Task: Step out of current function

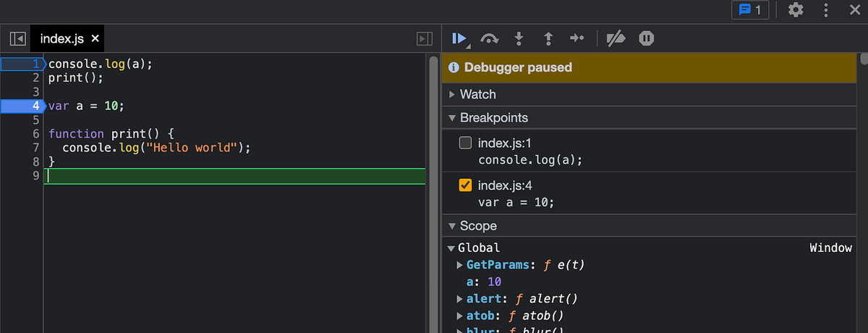Action: point(548,38)
